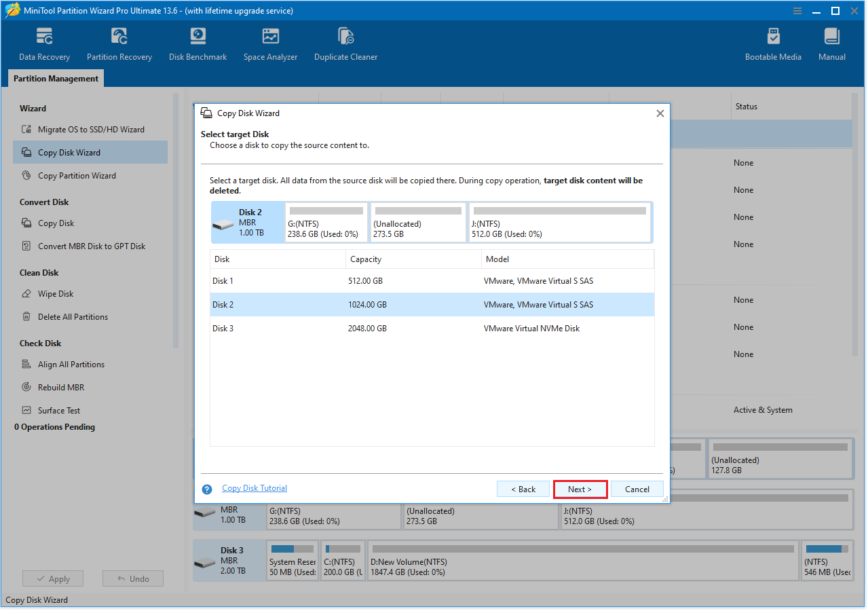Viewport: 868px width, 611px height.
Task: Sort by Model column header
Action: tap(567, 259)
